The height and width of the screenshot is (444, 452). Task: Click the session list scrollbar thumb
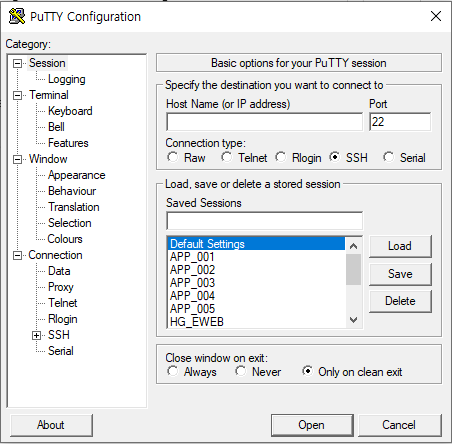pyautogui.click(x=353, y=269)
